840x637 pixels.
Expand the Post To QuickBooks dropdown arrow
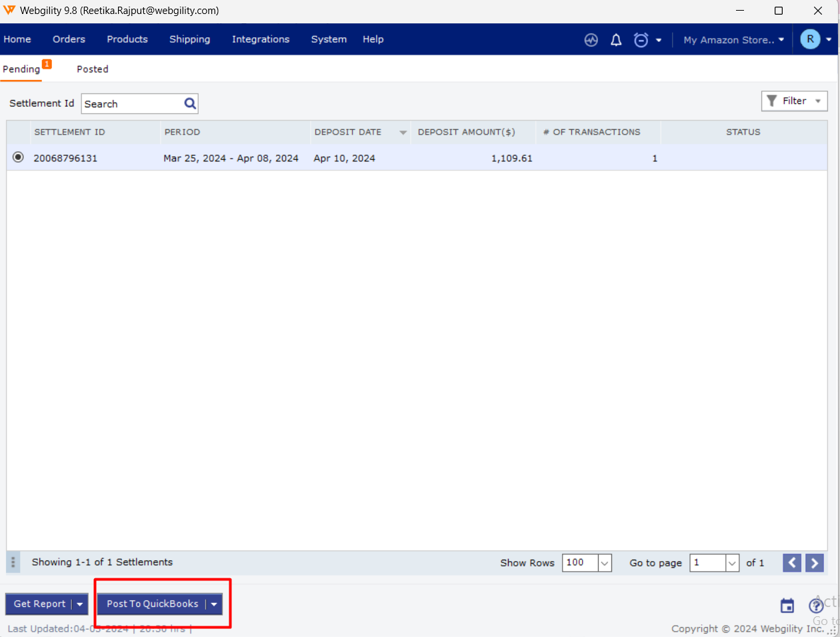(214, 604)
